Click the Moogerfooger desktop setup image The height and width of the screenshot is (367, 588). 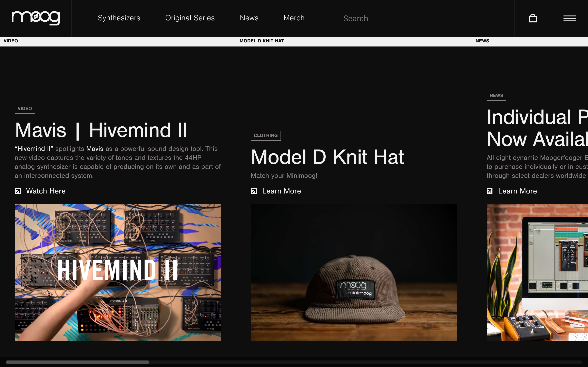(x=537, y=272)
